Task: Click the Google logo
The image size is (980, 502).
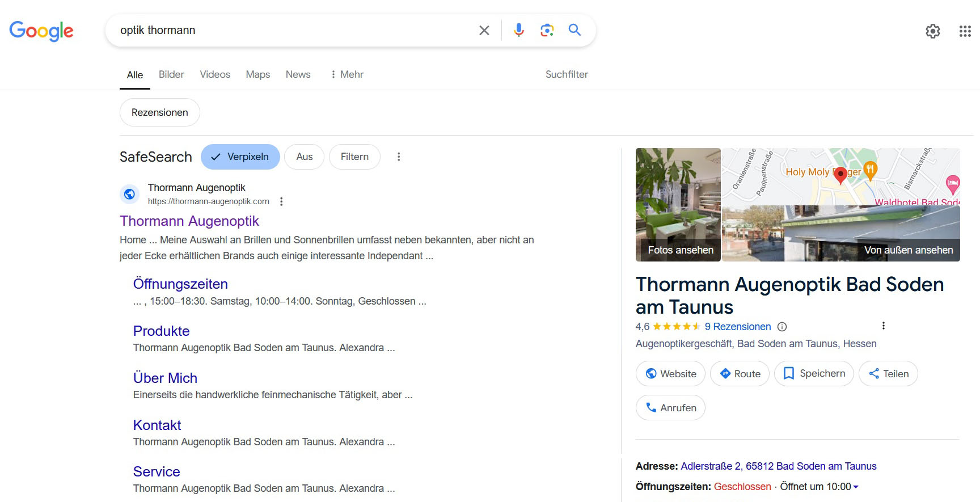Action: tap(41, 31)
